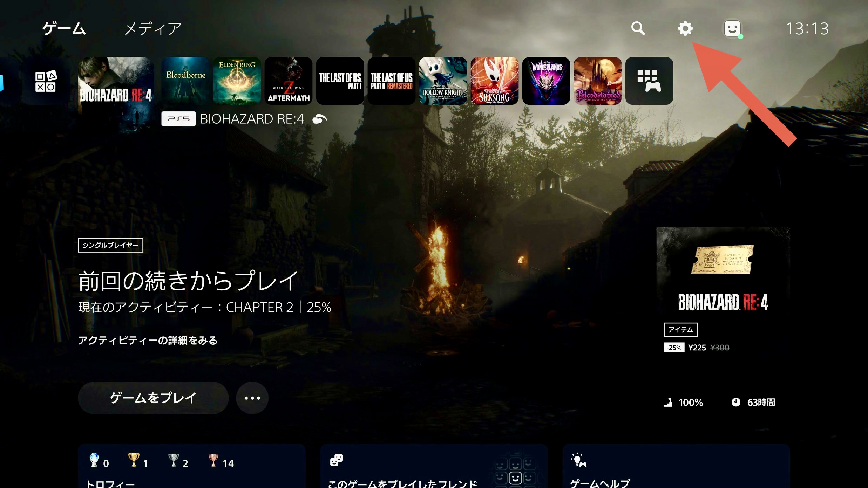Viewport: 868px width, 488px height.
Task: Switch to the ゲーム tab
Action: 64,28
